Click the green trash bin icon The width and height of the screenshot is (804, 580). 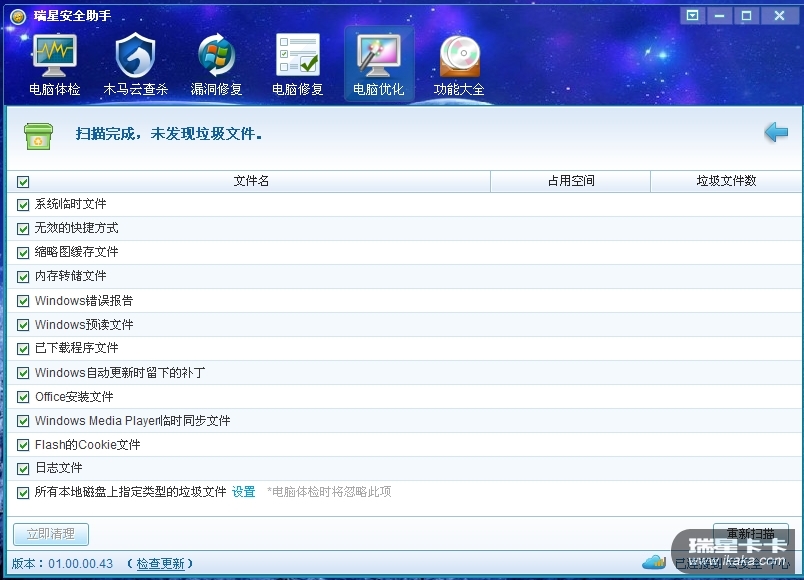coord(39,135)
